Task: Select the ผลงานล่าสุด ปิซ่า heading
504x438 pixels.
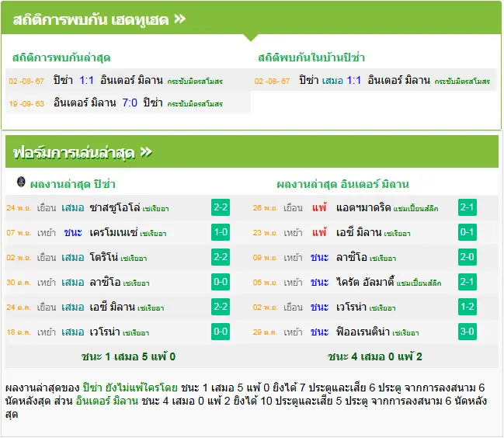Action: coord(73,184)
